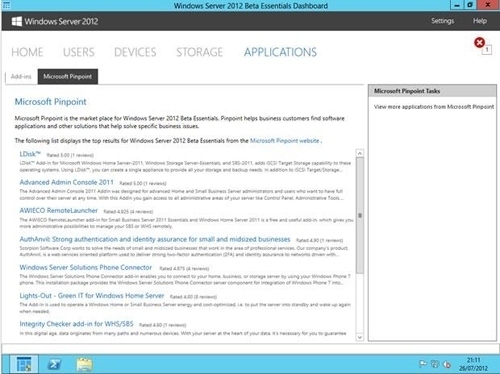Click the speaker volume tray icon
Screen dimensions: 500x374
coord(447,364)
